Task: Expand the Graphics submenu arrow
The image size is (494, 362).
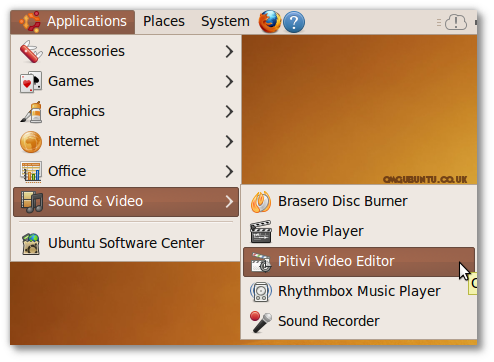Action: click(x=229, y=111)
